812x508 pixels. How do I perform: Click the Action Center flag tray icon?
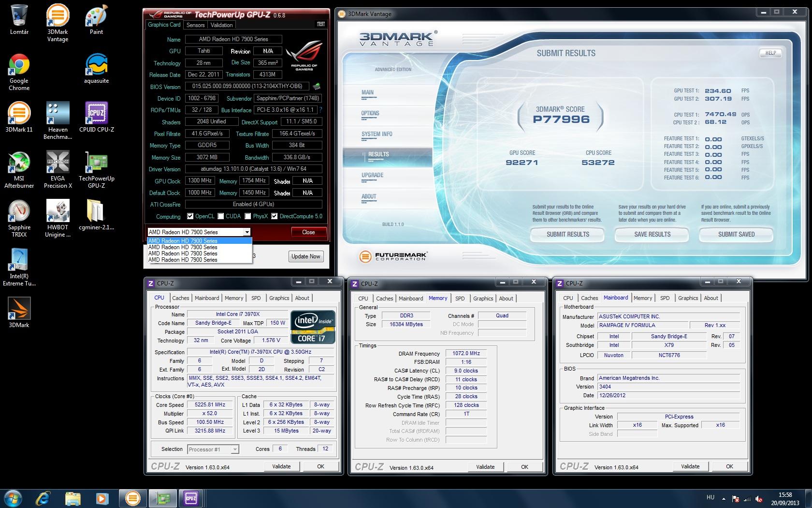736,499
